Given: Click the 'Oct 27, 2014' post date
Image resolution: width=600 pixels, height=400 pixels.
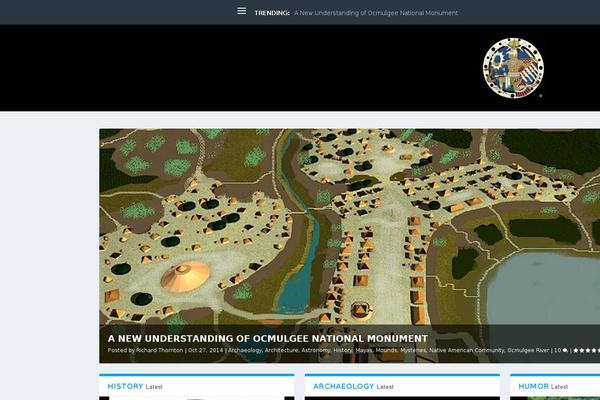Looking at the screenshot, I should 205,350.
